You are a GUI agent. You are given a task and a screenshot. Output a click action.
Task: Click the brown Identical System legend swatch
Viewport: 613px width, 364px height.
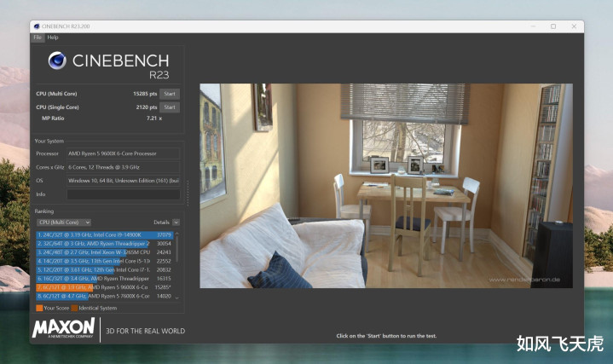click(74, 308)
